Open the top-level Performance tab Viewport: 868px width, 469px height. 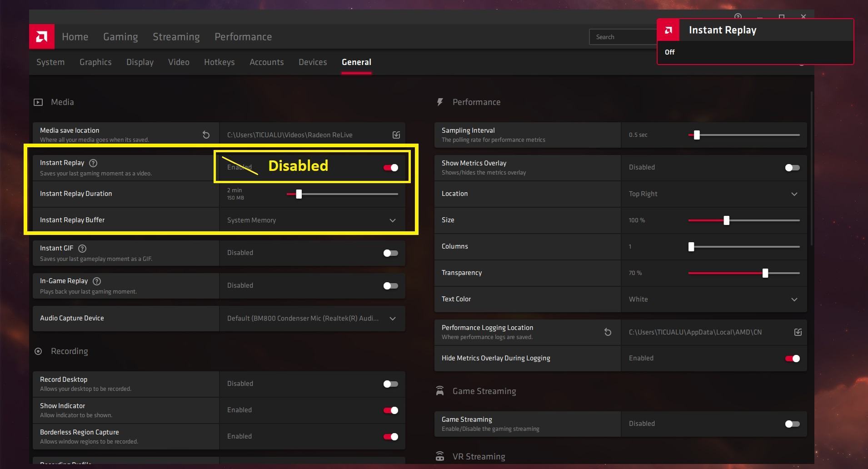243,37
